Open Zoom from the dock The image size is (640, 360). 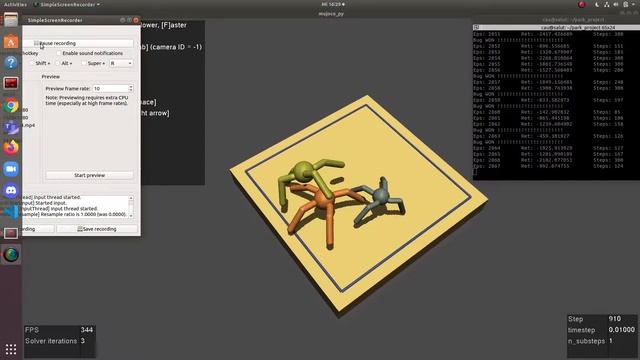[x=11, y=169]
